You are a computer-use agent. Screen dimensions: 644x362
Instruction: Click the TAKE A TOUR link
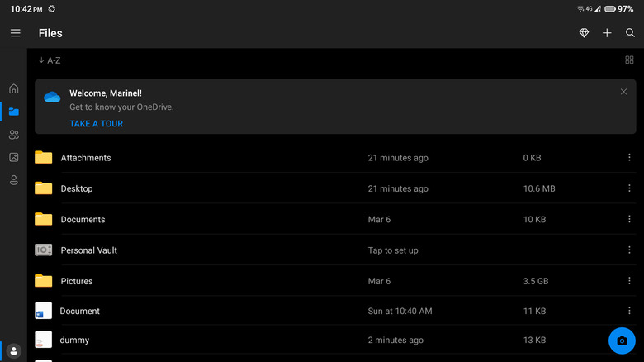click(x=96, y=124)
